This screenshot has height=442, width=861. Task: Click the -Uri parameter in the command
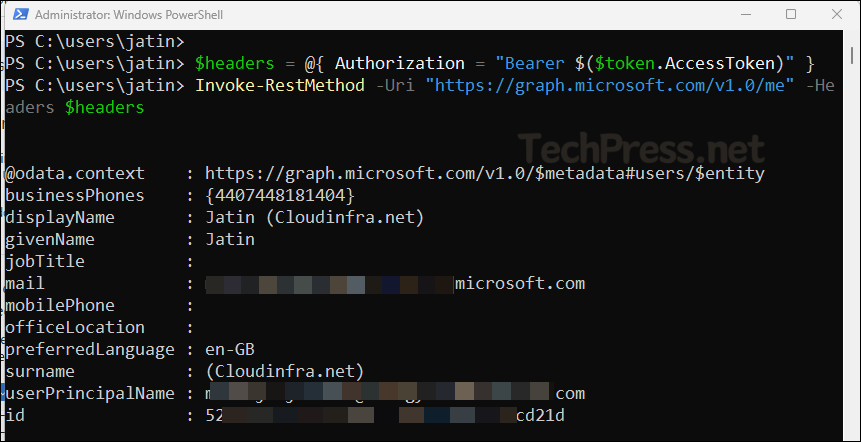395,86
